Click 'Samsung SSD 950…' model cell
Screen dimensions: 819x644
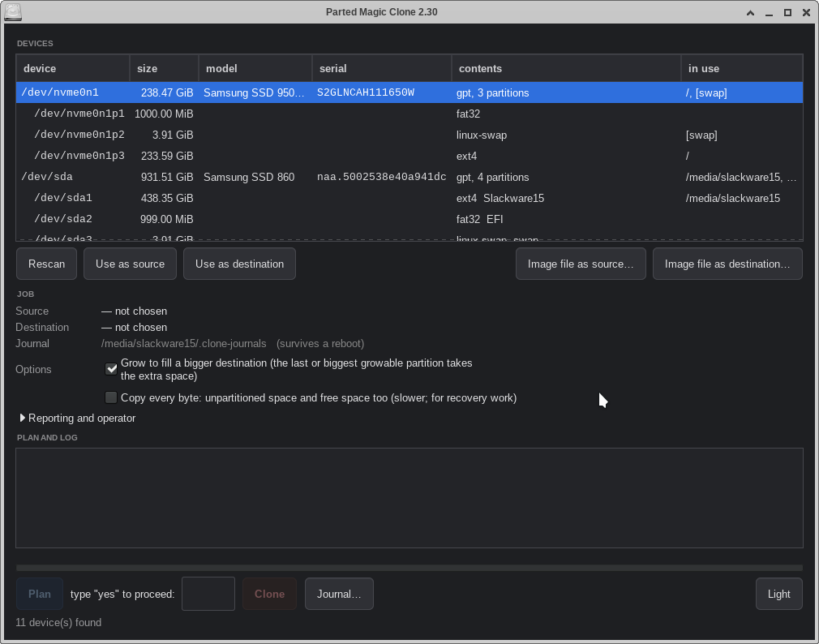click(254, 93)
